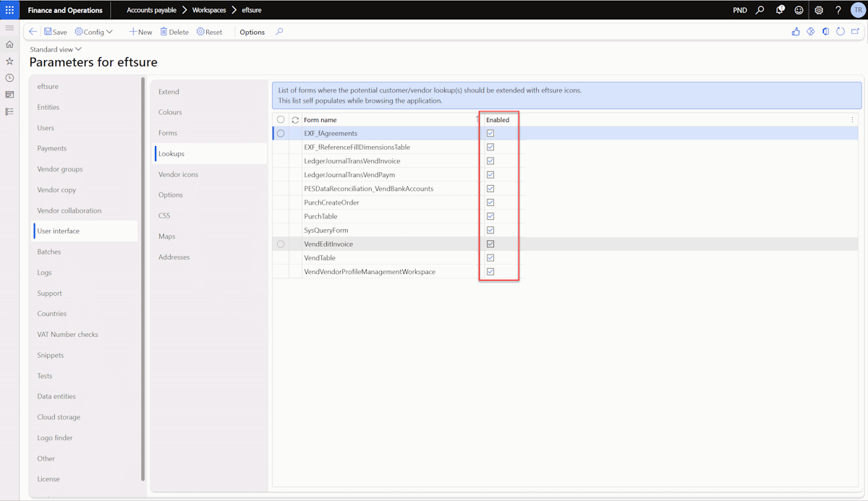
Task: Refresh the page with the circular arrow
Action: (841, 32)
